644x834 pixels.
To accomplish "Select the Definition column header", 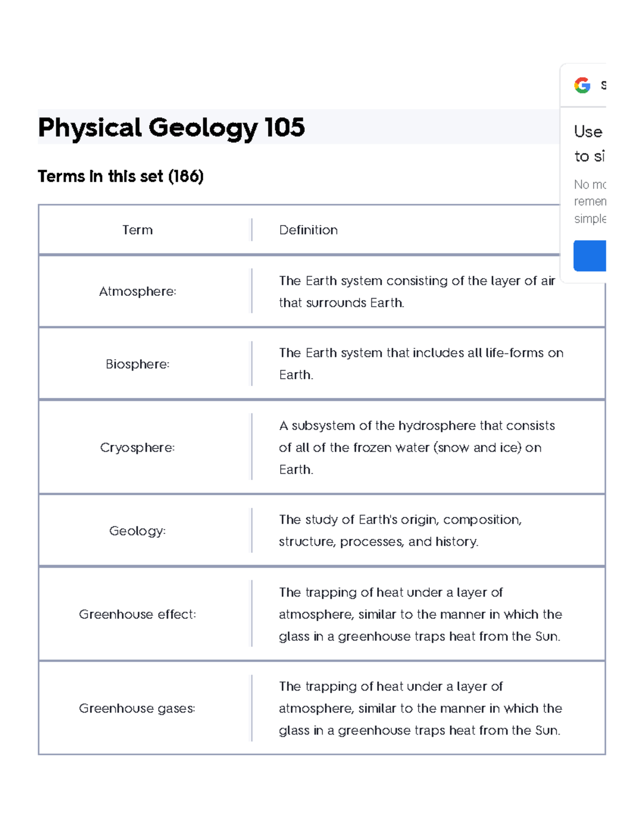I will [x=309, y=230].
